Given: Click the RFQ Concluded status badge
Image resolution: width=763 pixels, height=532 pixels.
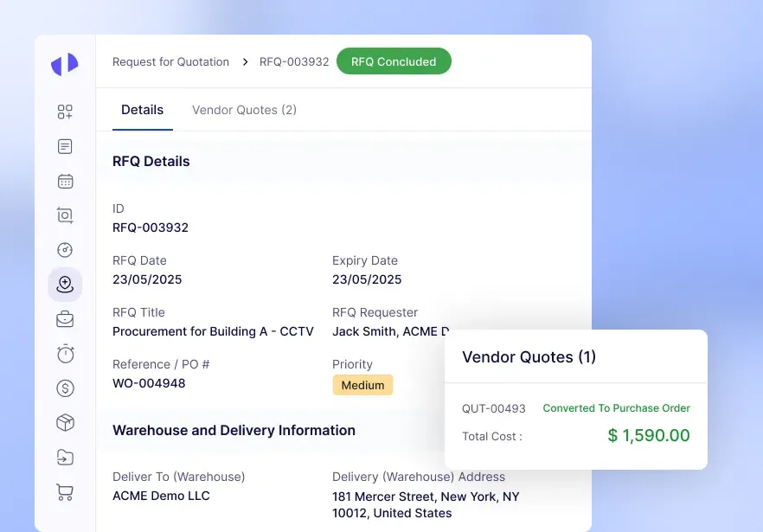Looking at the screenshot, I should point(394,61).
